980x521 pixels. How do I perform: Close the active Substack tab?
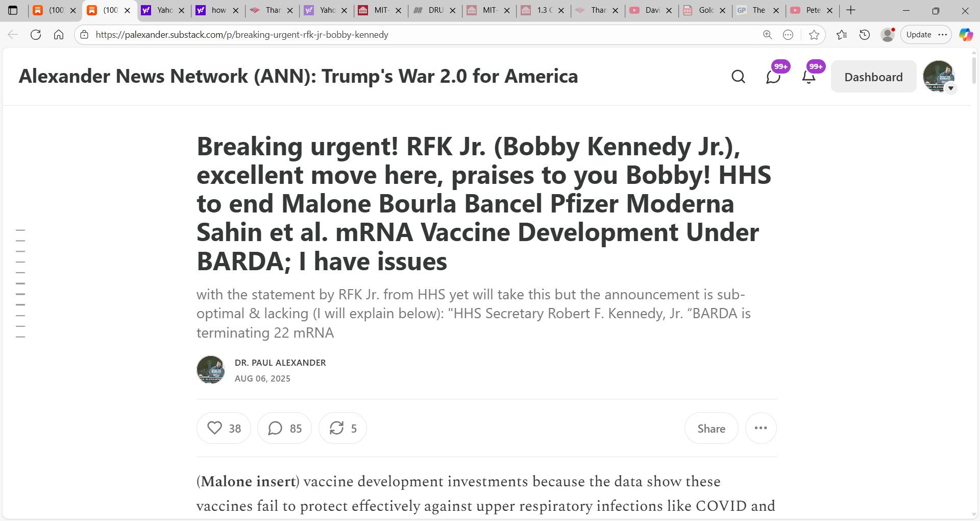click(128, 10)
